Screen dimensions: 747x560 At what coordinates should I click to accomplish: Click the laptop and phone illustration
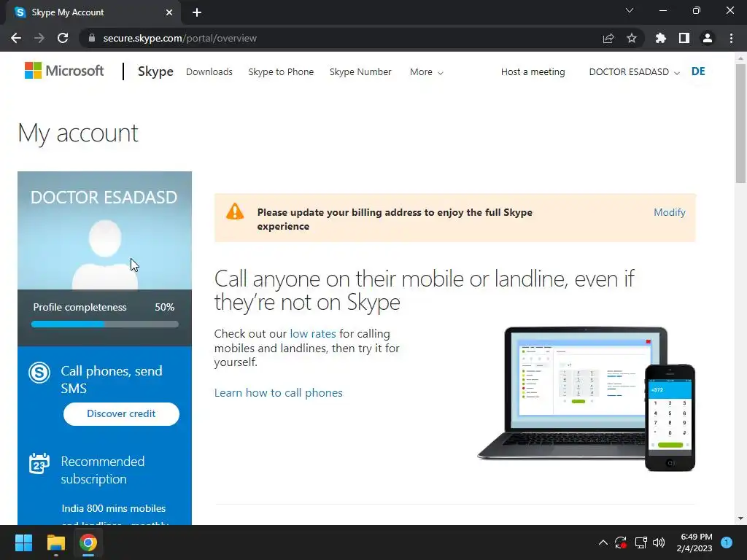coord(587,399)
